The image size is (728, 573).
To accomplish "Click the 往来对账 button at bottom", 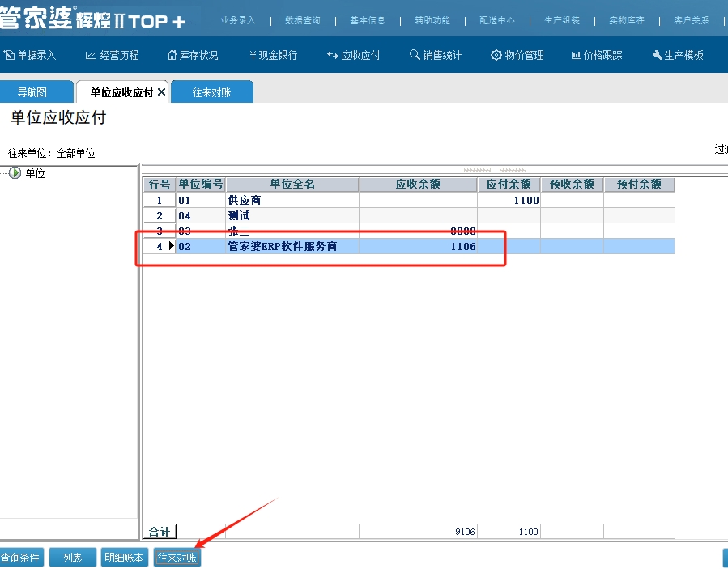I will coord(177,558).
